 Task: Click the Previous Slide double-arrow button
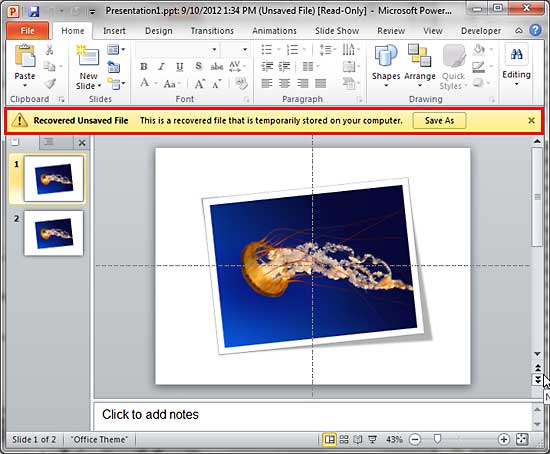click(538, 368)
